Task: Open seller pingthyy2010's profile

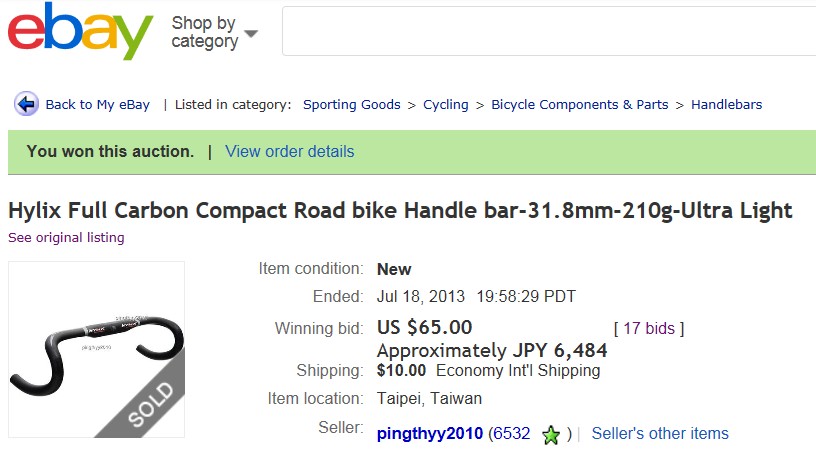Action: click(x=430, y=434)
